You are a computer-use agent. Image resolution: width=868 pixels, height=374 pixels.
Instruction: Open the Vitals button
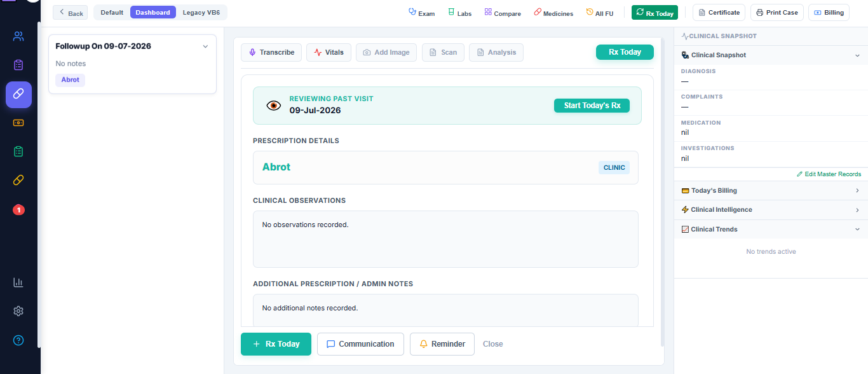329,52
